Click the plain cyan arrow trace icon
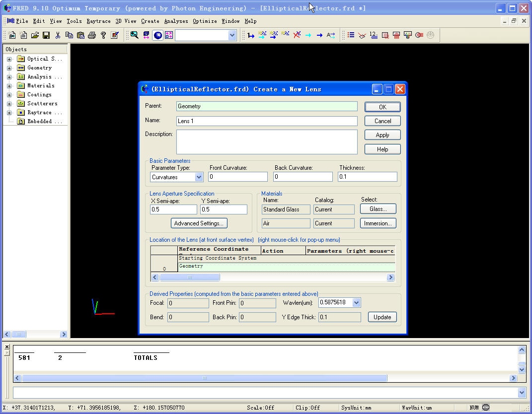 point(308,35)
